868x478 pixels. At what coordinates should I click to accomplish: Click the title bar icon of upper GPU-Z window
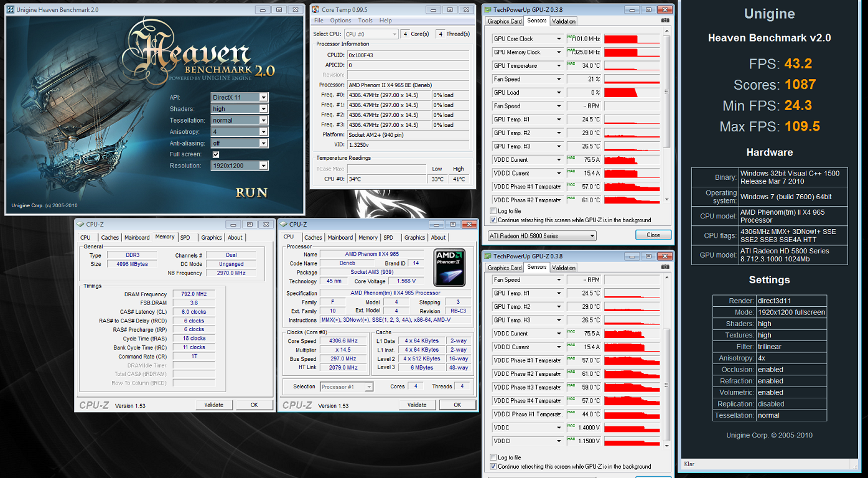(x=487, y=10)
